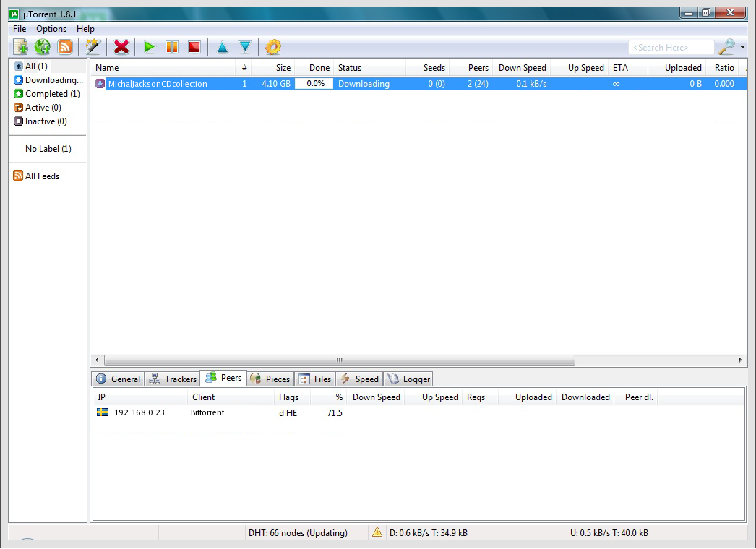The width and height of the screenshot is (756, 549).
Task: Click the All Feeds RSS icon
Action: (x=18, y=176)
